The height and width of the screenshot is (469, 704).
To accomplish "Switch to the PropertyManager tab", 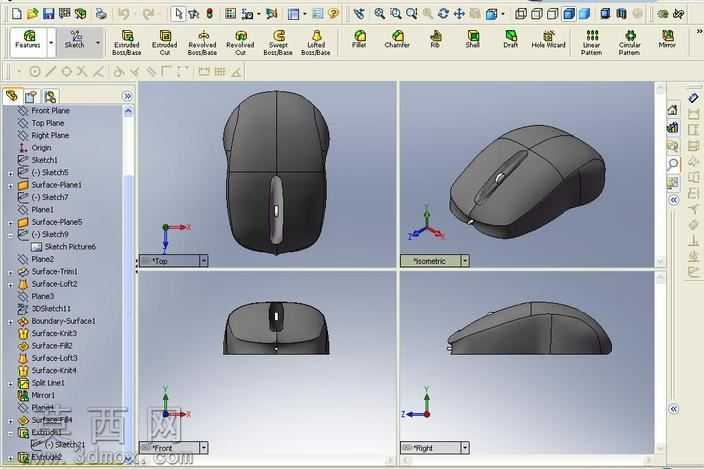I will point(31,96).
